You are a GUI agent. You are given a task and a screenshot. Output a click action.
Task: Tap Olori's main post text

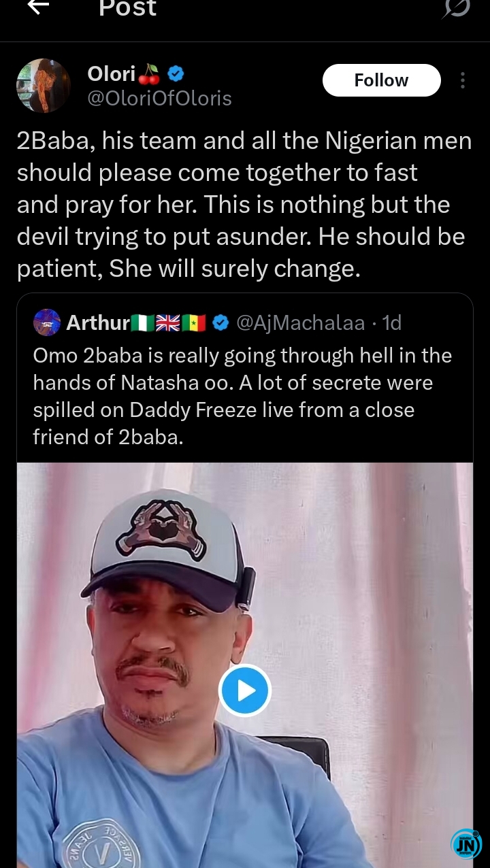244,205
